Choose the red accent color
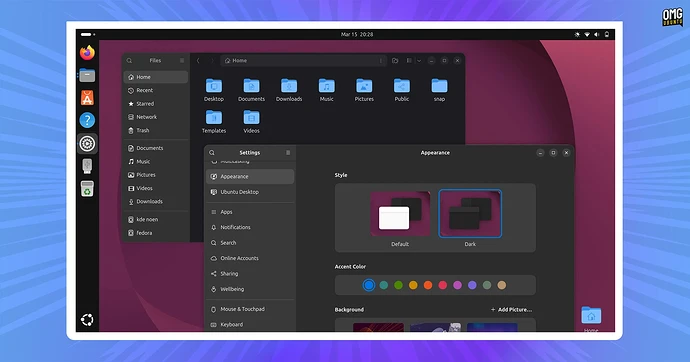 (x=443, y=285)
